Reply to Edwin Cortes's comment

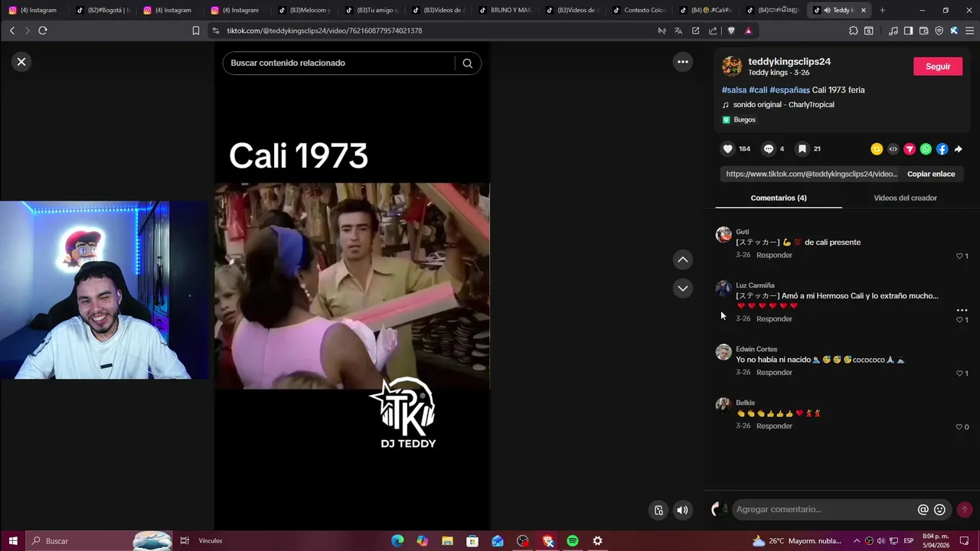(x=774, y=373)
